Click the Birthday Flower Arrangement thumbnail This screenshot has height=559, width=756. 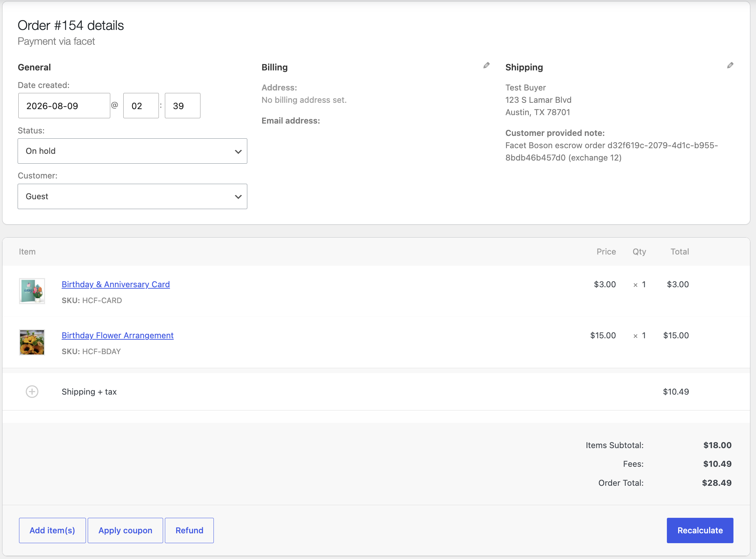pyautogui.click(x=32, y=342)
